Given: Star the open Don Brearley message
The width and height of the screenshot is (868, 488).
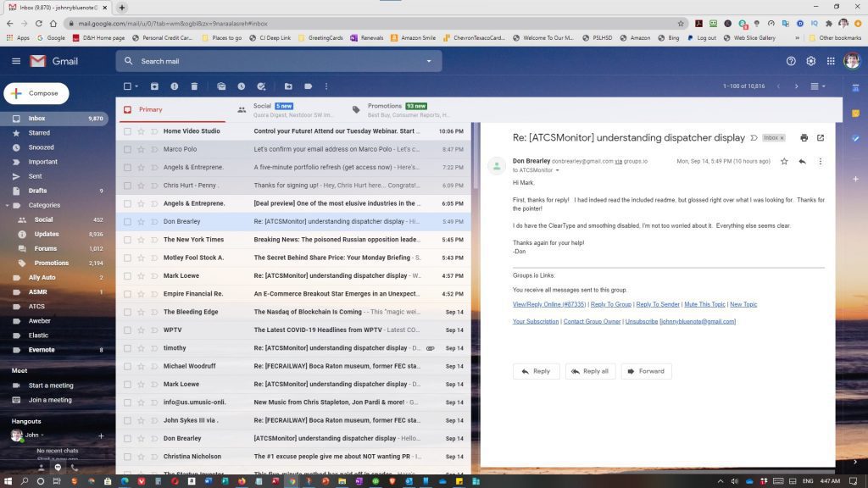Looking at the screenshot, I should click(784, 162).
